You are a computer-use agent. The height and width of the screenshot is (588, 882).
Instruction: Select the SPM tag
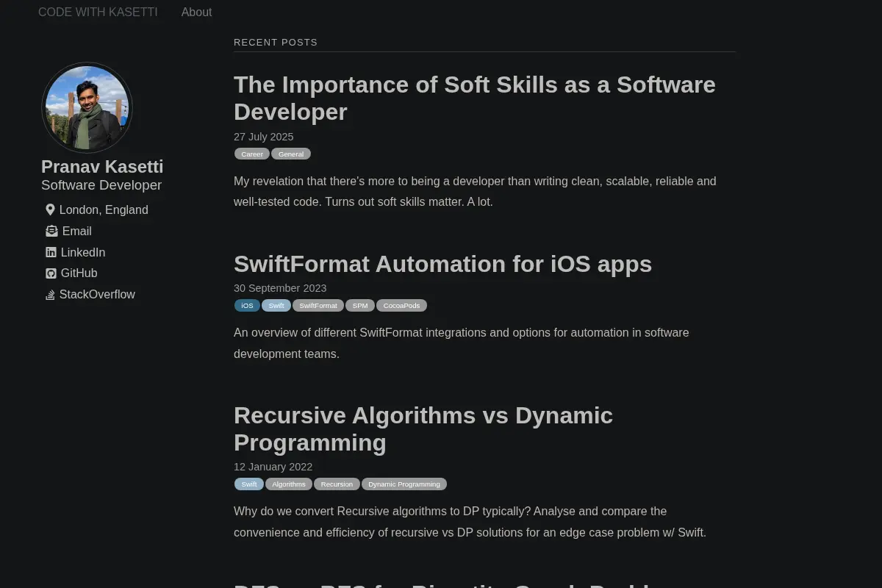360,305
